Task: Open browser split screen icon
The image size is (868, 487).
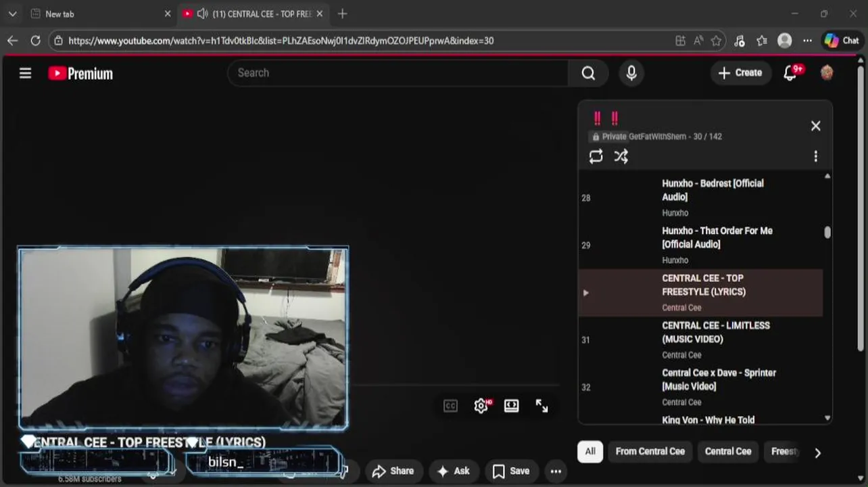Action: [680, 41]
